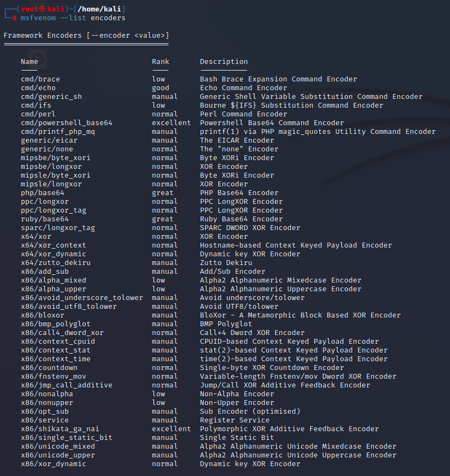Click the faint magnifier icon behind the Name header
The width and height of the screenshot is (450, 476).
click(x=38, y=59)
